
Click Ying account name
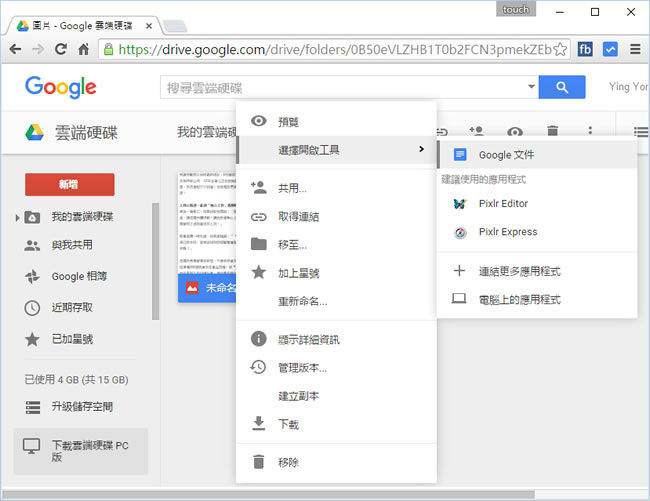coord(628,87)
